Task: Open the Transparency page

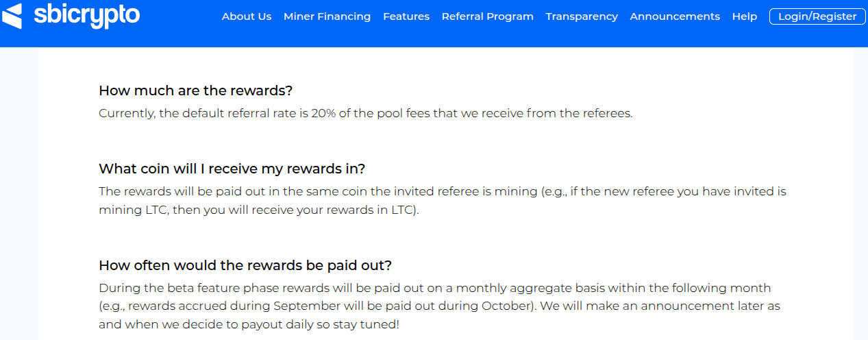Action: (x=582, y=16)
